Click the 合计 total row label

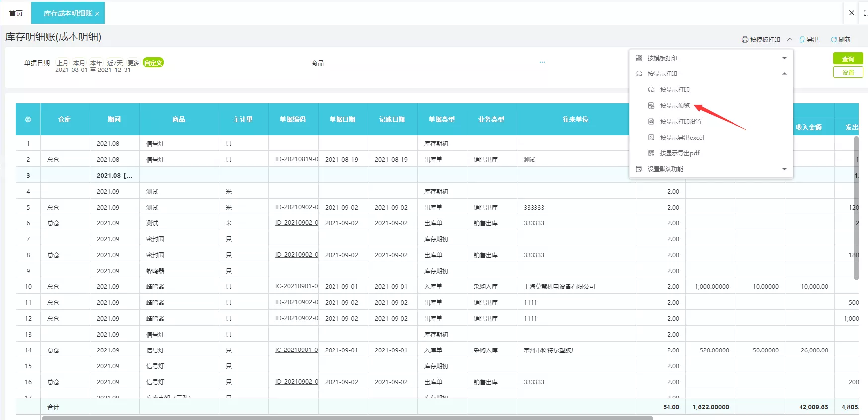tap(53, 407)
